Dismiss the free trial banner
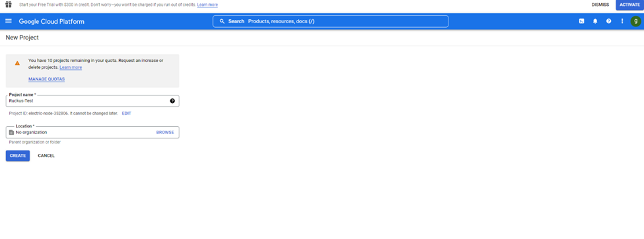This screenshot has height=239, width=644. [x=600, y=5]
